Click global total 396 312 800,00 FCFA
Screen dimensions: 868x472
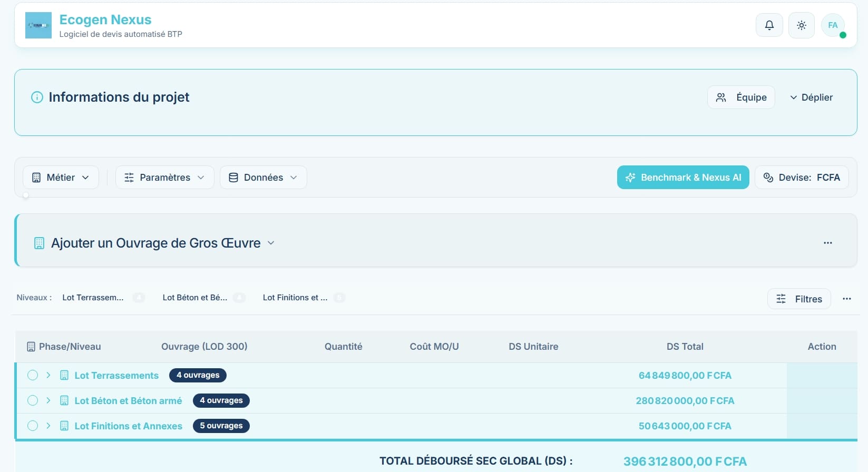coord(685,461)
